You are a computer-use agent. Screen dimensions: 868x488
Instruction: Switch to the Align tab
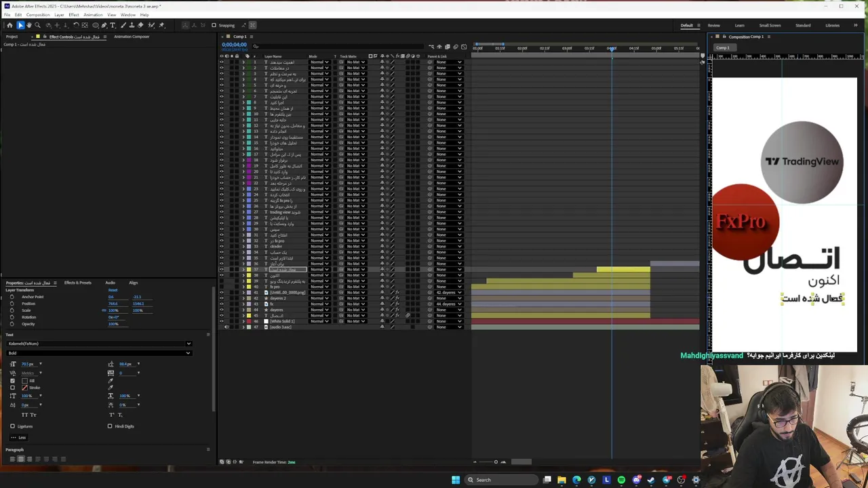[x=134, y=283]
